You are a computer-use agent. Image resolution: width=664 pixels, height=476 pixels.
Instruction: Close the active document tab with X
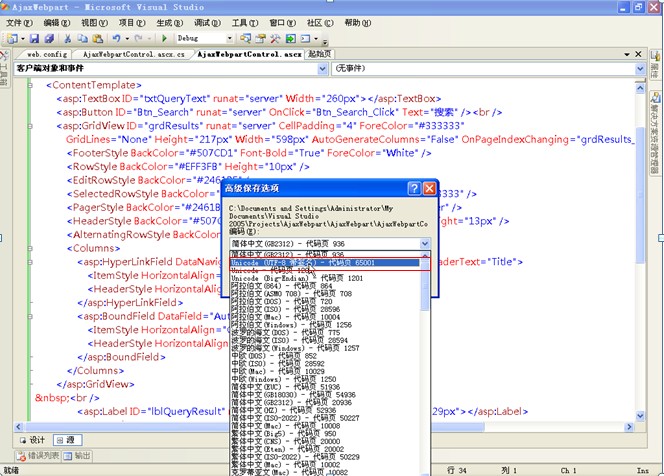coord(639,54)
